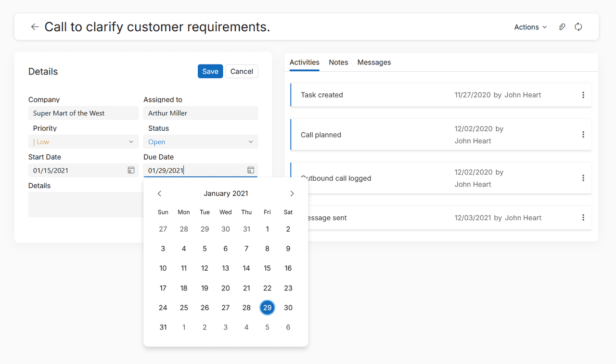Click the January 2021 calendar header

click(226, 193)
